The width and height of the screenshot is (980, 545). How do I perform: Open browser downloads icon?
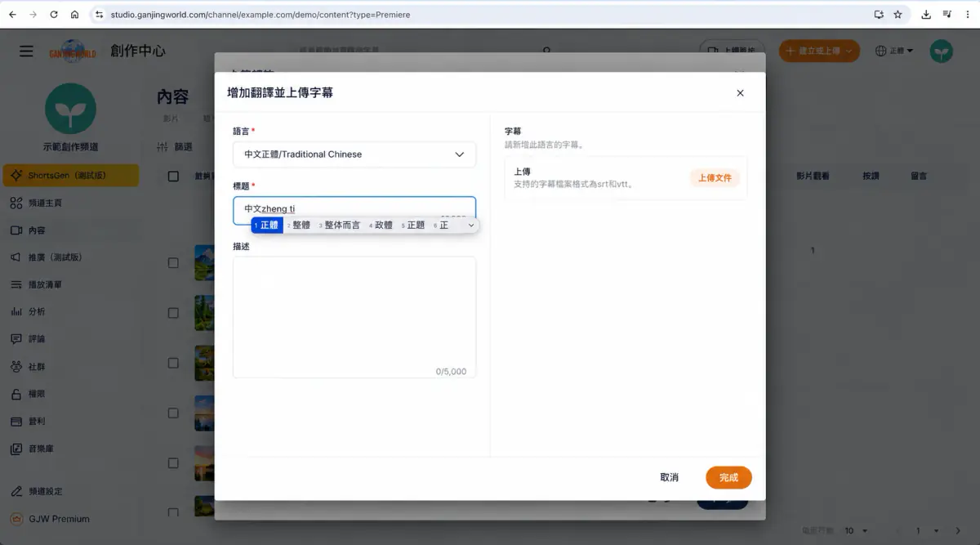(x=926, y=15)
